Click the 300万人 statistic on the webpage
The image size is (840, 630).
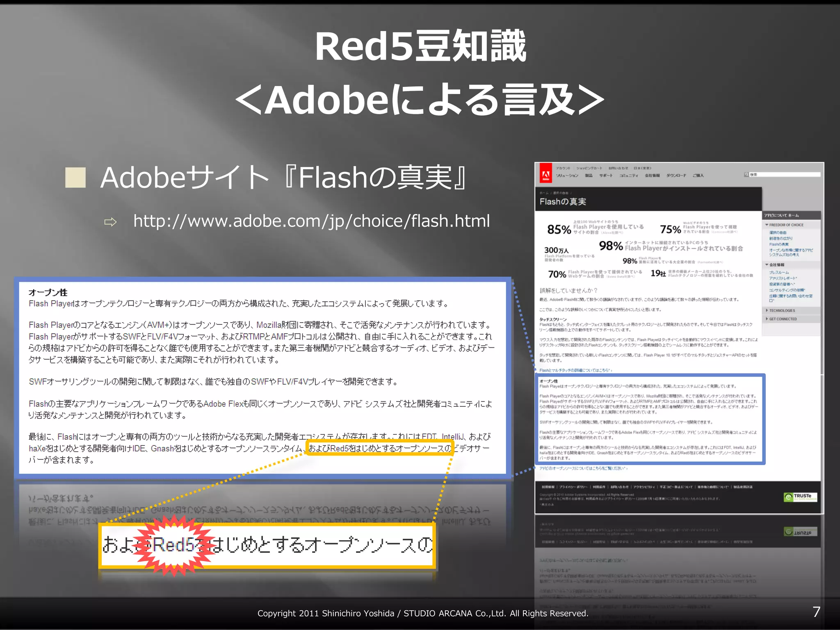click(557, 250)
